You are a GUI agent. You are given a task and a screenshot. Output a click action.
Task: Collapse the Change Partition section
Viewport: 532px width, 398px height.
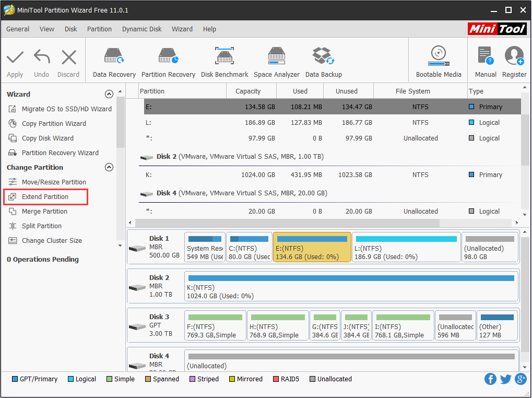[109, 167]
